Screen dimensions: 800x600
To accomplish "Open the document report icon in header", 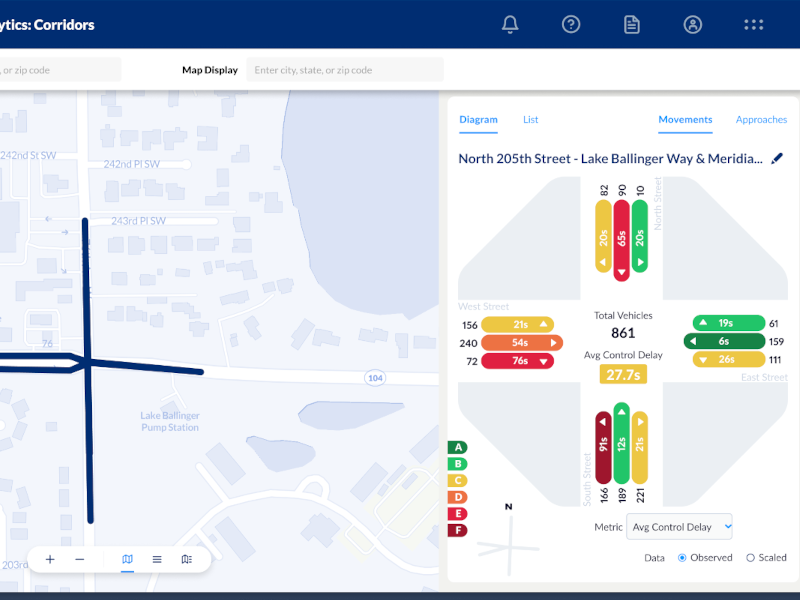I will point(632,24).
